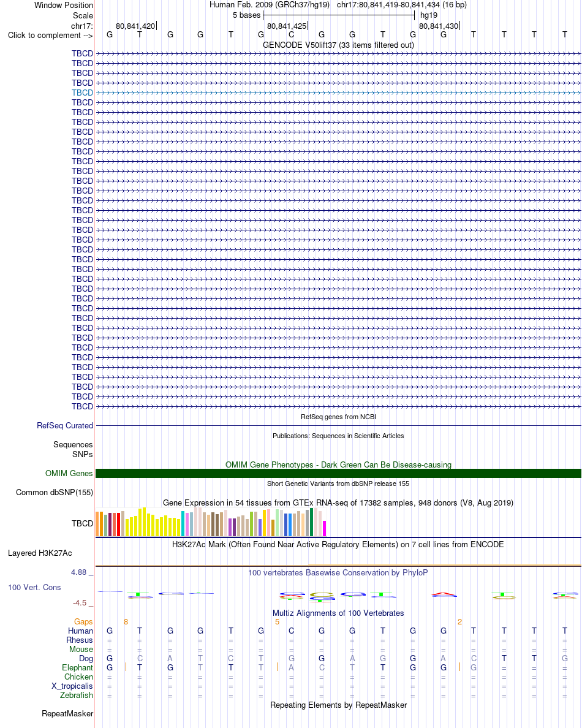Click the magenta bar in the GTEx chart
This screenshot has height=728, width=582.
pos(325,529)
